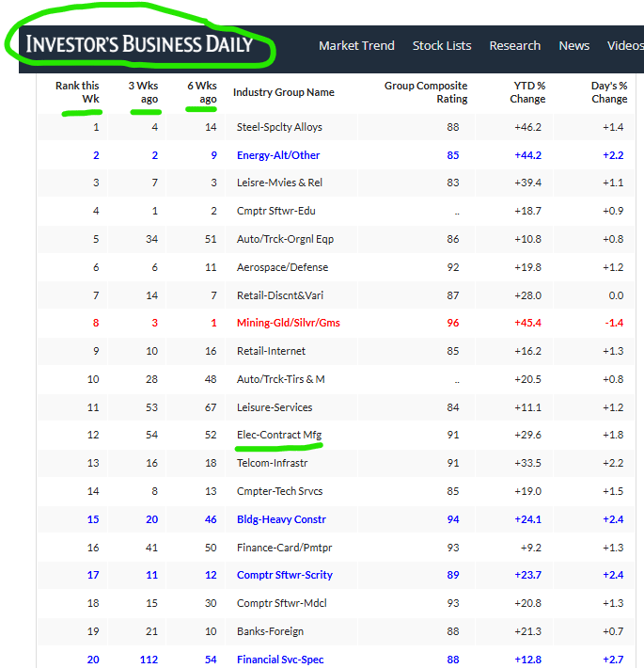Screen dimensions: 644x668
Task: Open Comptr Sftwr-Scrity industry group
Action: click(x=284, y=575)
